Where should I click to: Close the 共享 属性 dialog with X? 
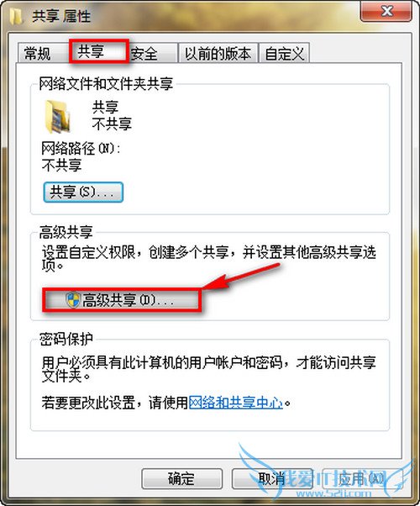pyautogui.click(x=386, y=12)
